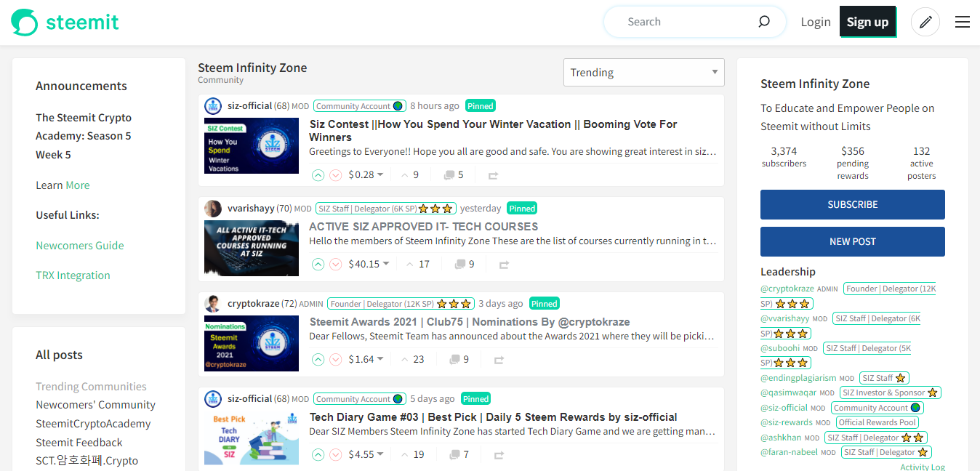This screenshot has height=471, width=980.
Task: Open @faran-nabeel leadership profile
Action: pos(789,452)
